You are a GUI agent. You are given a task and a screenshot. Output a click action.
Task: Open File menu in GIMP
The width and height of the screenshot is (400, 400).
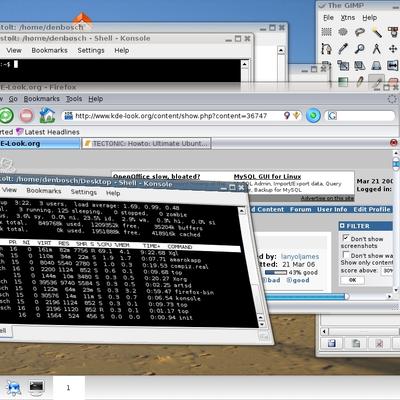[x=328, y=18]
